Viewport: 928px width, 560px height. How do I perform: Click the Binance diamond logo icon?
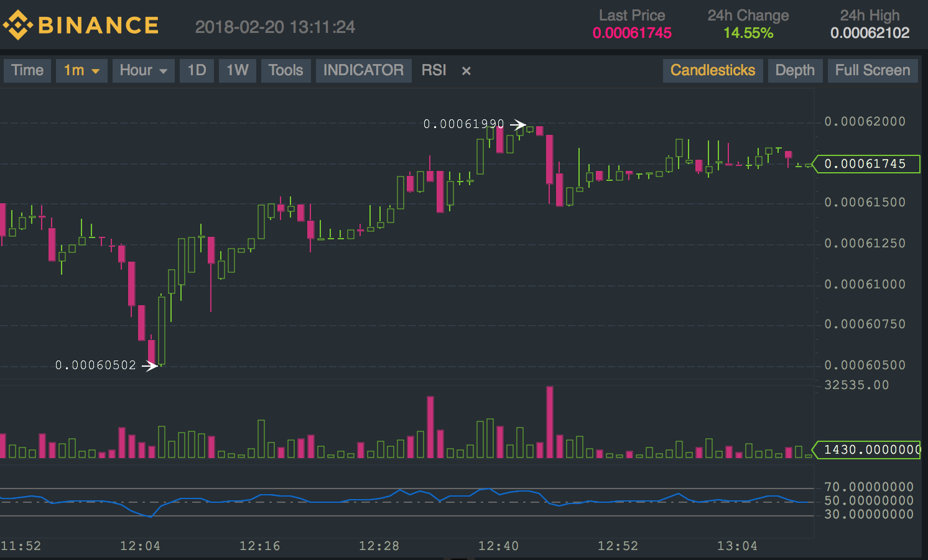[x=17, y=25]
